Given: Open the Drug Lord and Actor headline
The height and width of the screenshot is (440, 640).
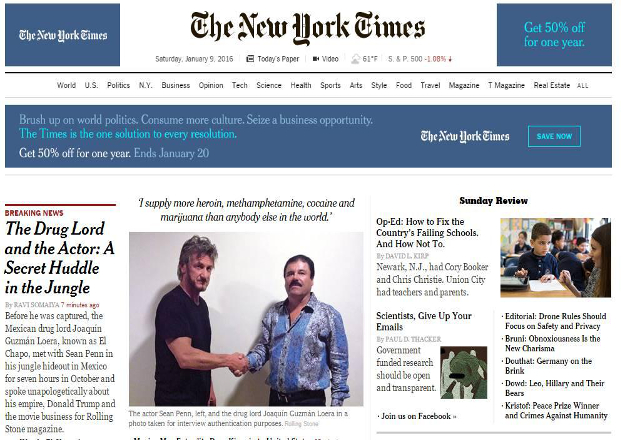Looking at the screenshot, I should coord(60,258).
